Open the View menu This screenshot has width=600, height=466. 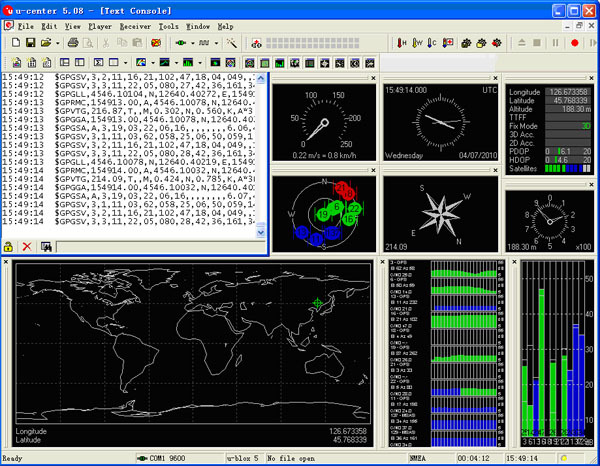[x=72, y=26]
